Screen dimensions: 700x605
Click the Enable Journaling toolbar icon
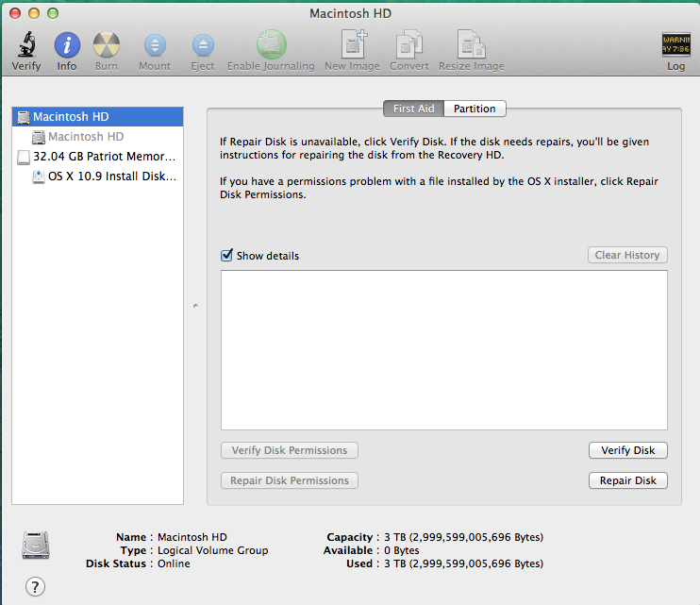tap(271, 44)
